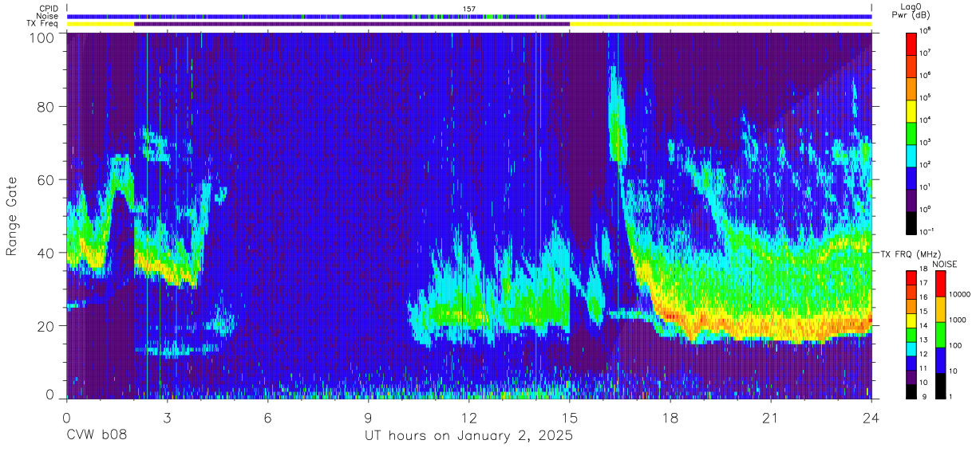Click the 'NOISE' legend title

946,264
